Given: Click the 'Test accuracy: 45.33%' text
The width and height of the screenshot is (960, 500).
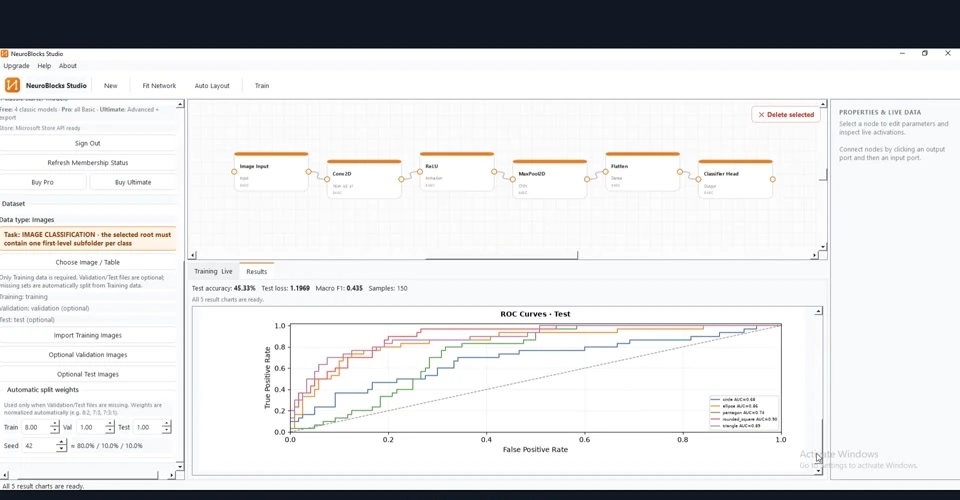Looking at the screenshot, I should point(223,288).
